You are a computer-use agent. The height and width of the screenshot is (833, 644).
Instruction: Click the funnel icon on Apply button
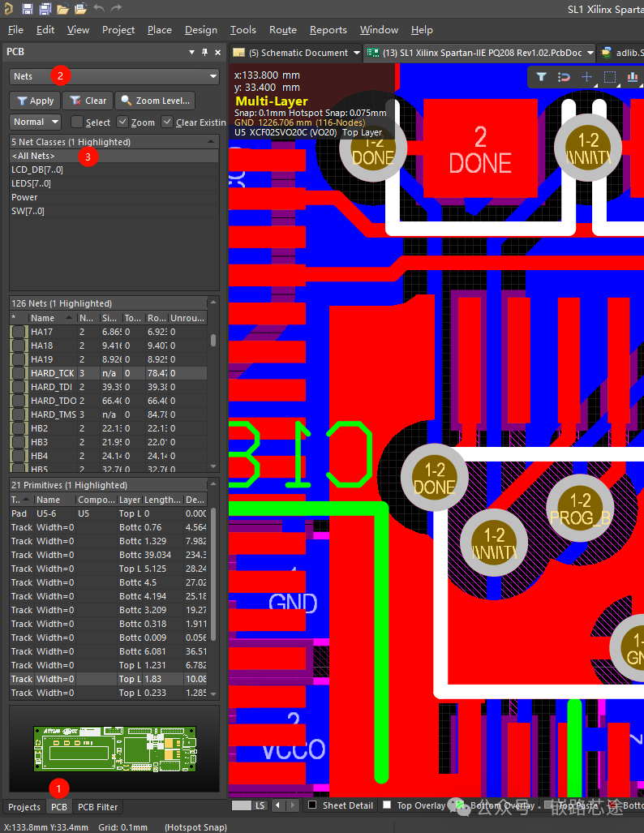click(x=22, y=101)
